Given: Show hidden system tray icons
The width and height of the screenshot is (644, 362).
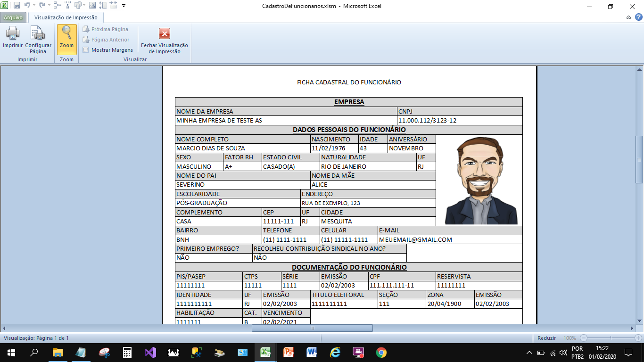Looking at the screenshot, I should 529,353.
